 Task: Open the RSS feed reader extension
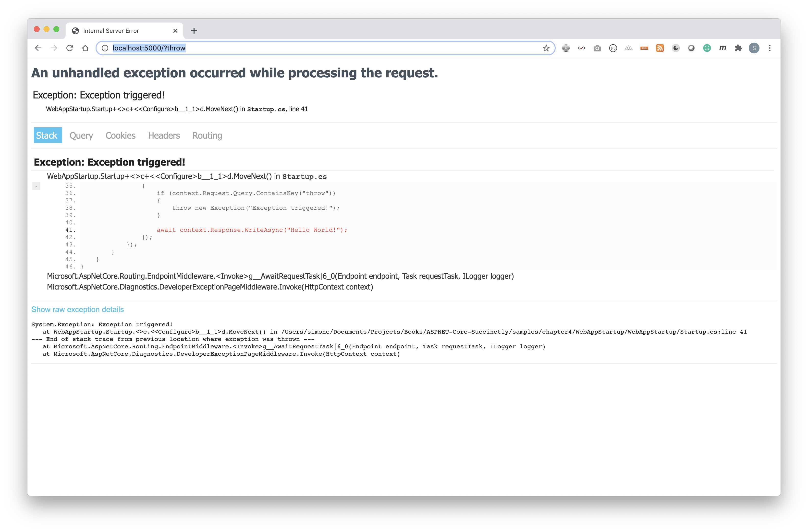[x=660, y=48]
